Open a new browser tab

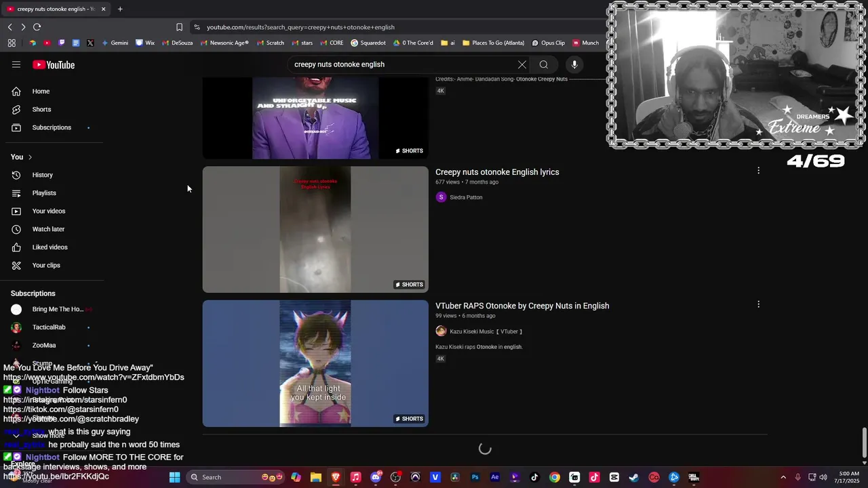120,9
